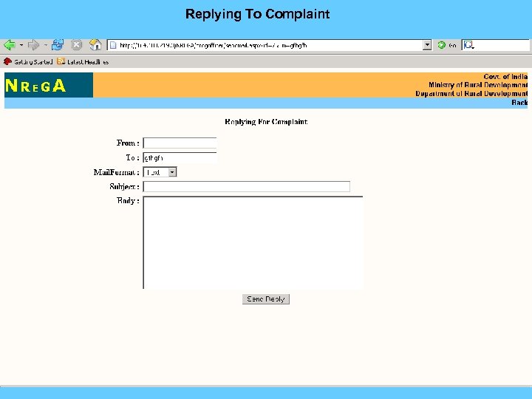Click the Stop loading icon
Image resolution: width=532 pixels, height=399 pixels.
[x=77, y=45]
